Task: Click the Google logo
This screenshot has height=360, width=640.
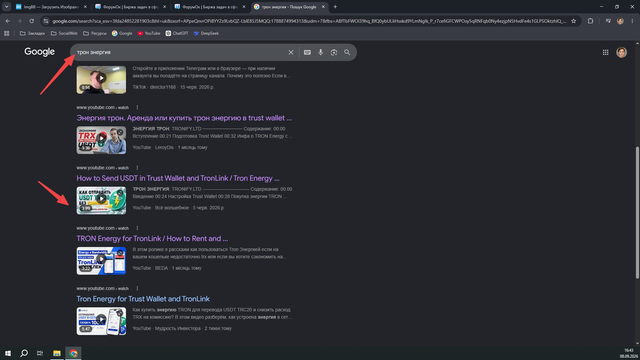Action: [x=39, y=52]
